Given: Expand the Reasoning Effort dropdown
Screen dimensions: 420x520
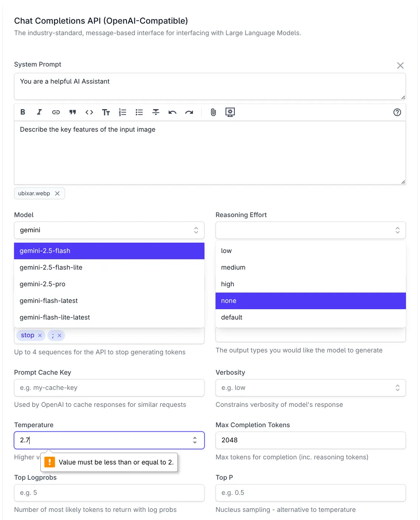Looking at the screenshot, I should click(x=397, y=230).
